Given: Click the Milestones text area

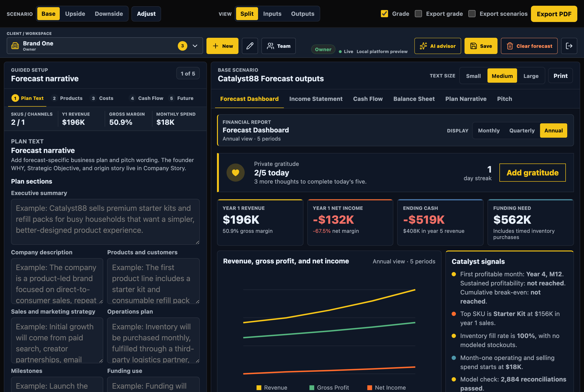Looking at the screenshot, I should click(x=57, y=385).
